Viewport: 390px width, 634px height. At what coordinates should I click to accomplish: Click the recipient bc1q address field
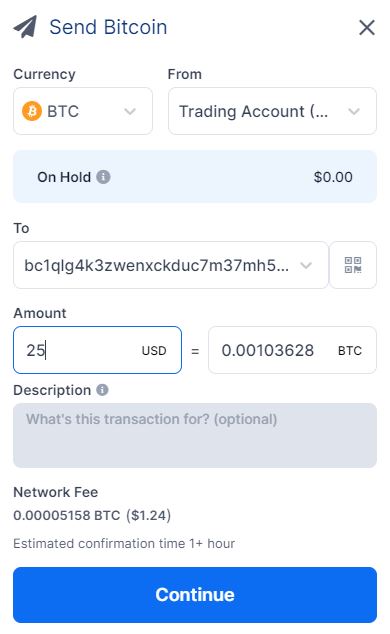click(x=171, y=265)
